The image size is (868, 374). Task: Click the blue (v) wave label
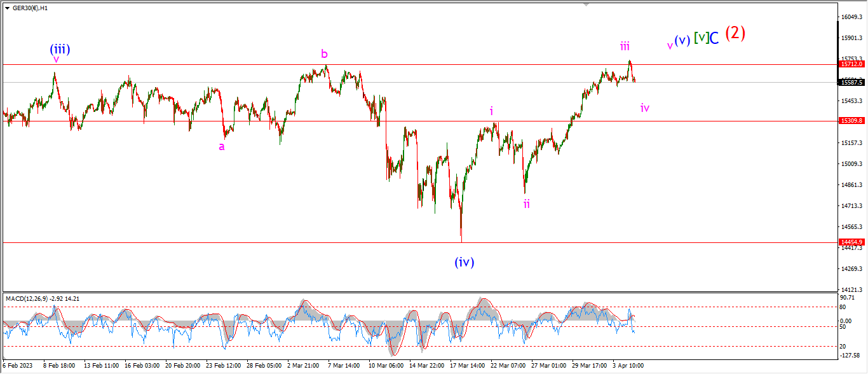point(682,40)
